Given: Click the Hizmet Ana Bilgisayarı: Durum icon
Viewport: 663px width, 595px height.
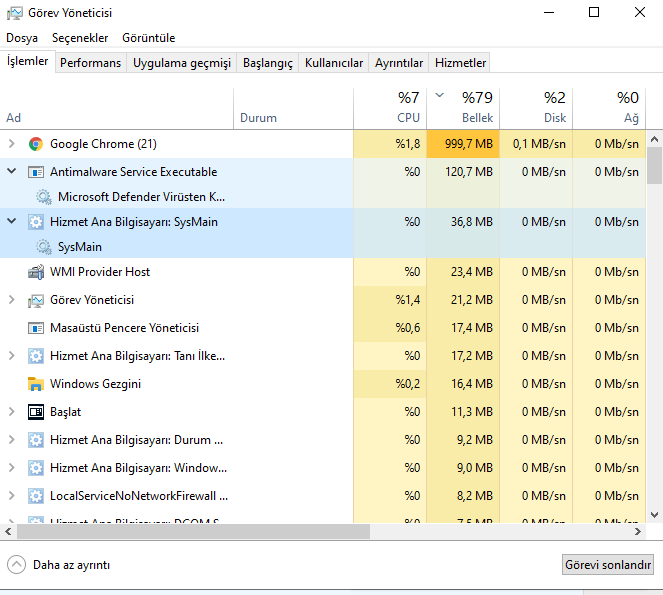Looking at the screenshot, I should (36, 440).
